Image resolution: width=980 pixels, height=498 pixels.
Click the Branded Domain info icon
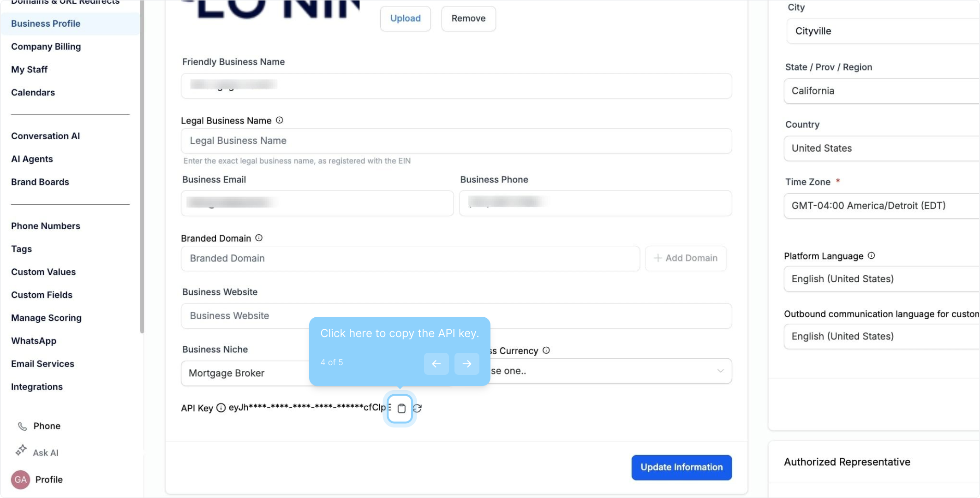tap(259, 238)
